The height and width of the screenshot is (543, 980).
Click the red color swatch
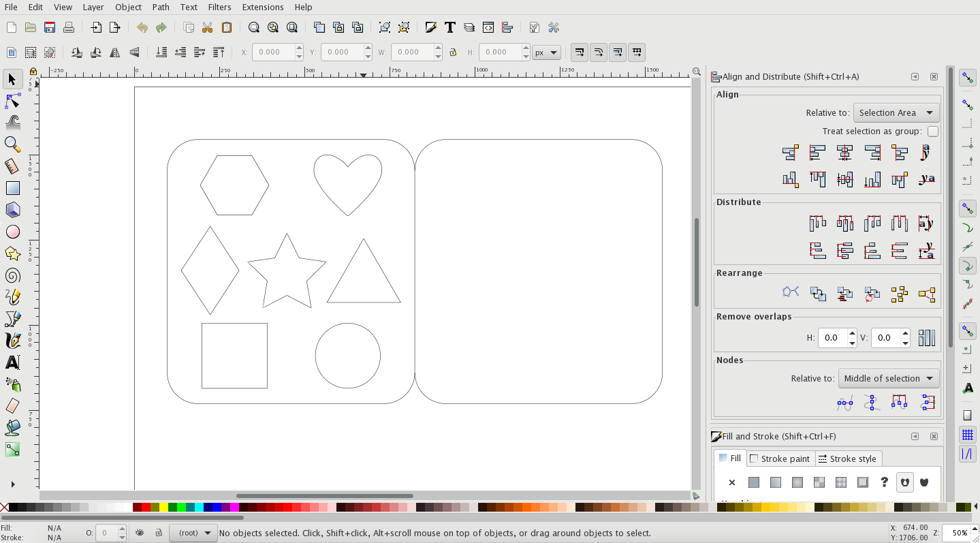pos(146,507)
